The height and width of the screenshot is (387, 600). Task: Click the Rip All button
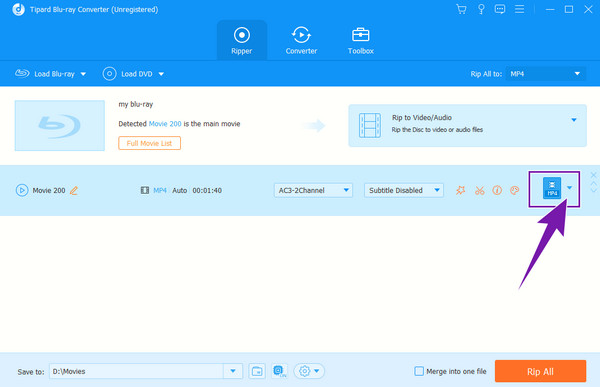click(x=540, y=371)
